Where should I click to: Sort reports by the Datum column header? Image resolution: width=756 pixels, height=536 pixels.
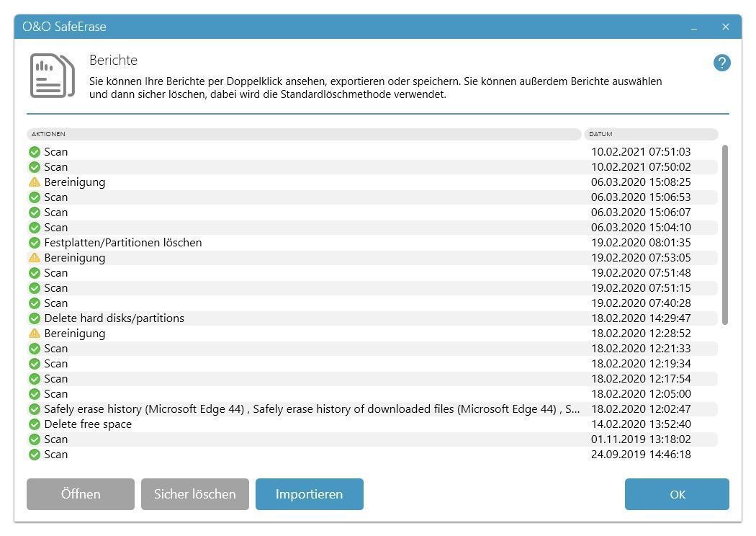click(650, 134)
